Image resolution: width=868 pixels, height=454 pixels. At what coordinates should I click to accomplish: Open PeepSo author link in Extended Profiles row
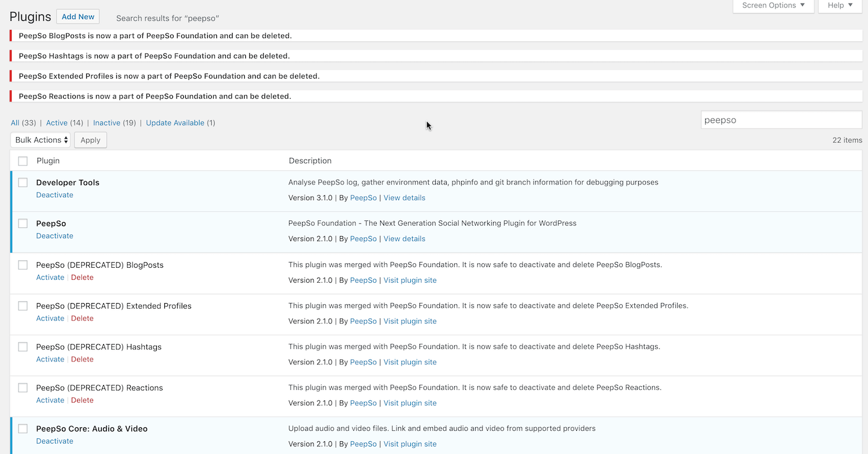pyautogui.click(x=363, y=321)
